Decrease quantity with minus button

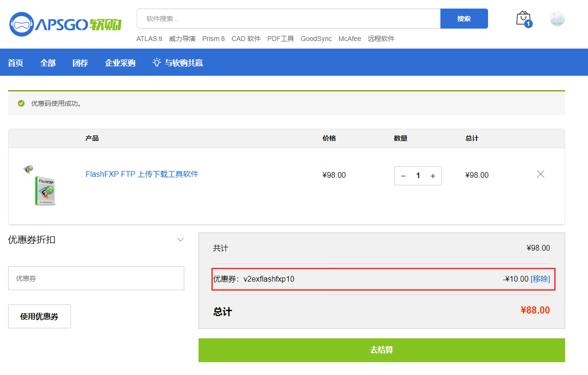(x=403, y=176)
